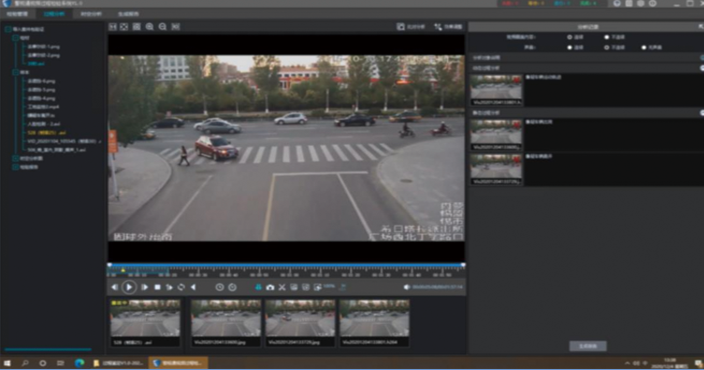Open the third thumbnail in the bottom strip
The height and width of the screenshot is (370, 704).
point(300,323)
